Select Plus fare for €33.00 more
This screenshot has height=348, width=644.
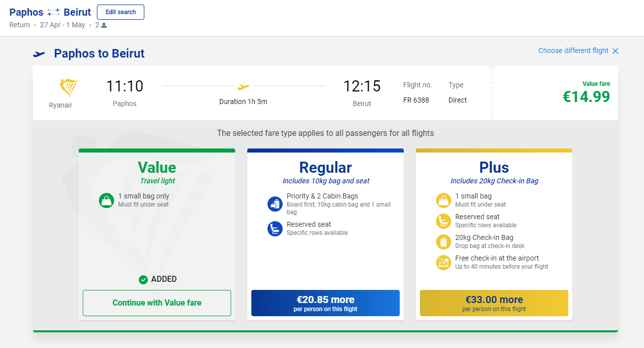[494, 303]
